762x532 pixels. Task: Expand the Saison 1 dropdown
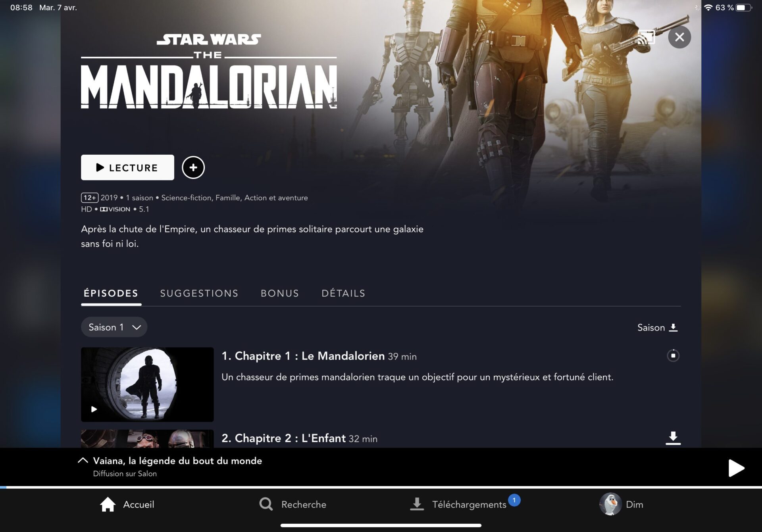(x=114, y=327)
